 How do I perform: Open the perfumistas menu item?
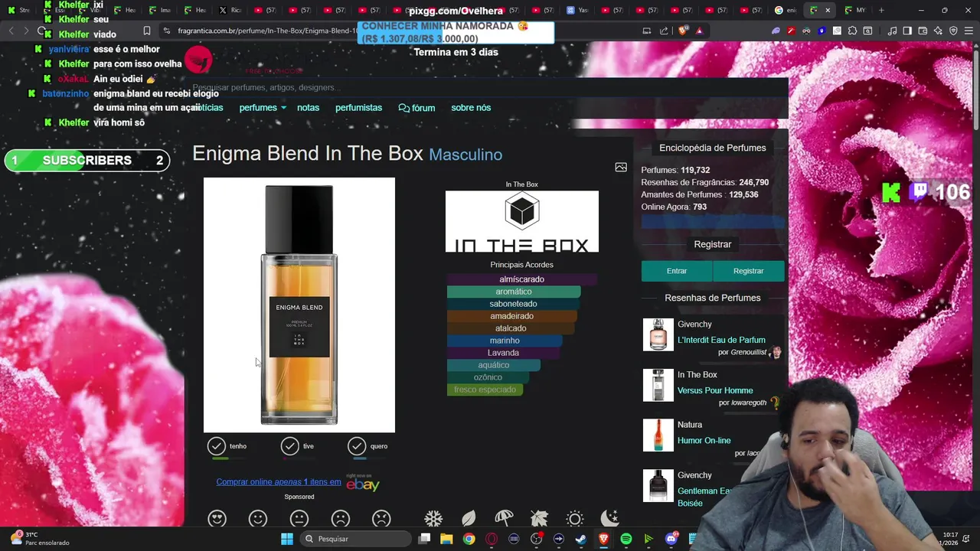click(358, 108)
